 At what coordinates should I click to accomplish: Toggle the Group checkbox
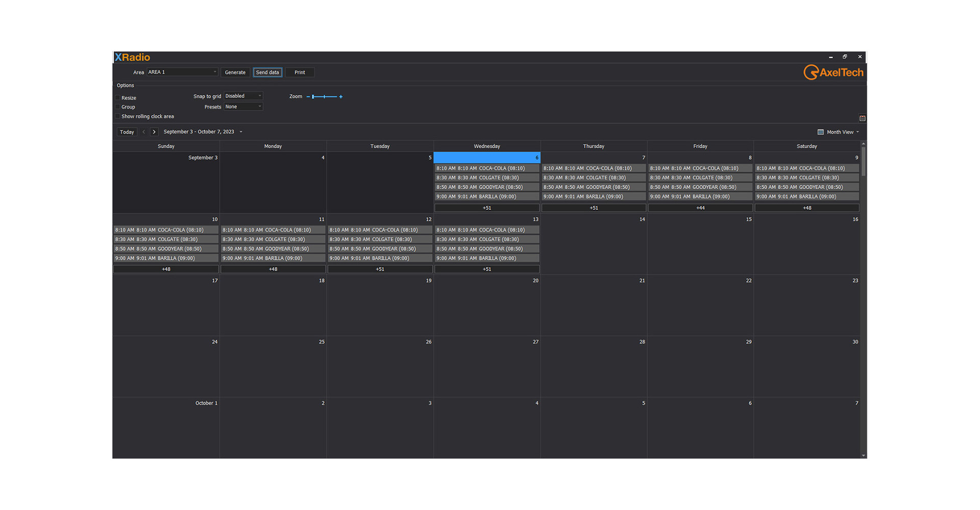tap(118, 107)
